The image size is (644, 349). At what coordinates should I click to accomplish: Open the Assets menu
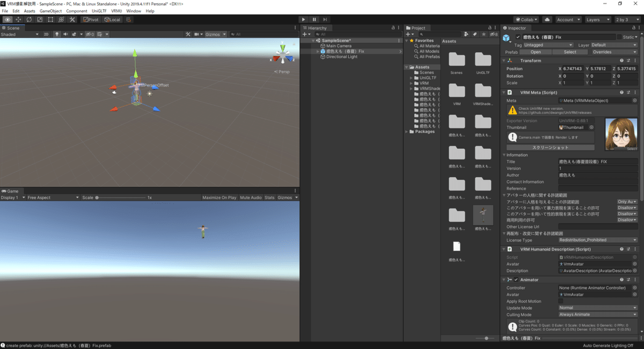[30, 11]
